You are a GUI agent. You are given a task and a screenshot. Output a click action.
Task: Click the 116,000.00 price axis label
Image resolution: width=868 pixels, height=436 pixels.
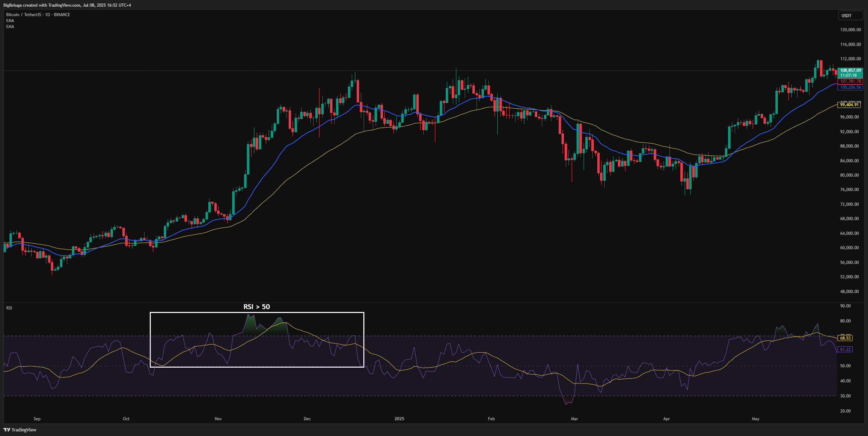850,45
